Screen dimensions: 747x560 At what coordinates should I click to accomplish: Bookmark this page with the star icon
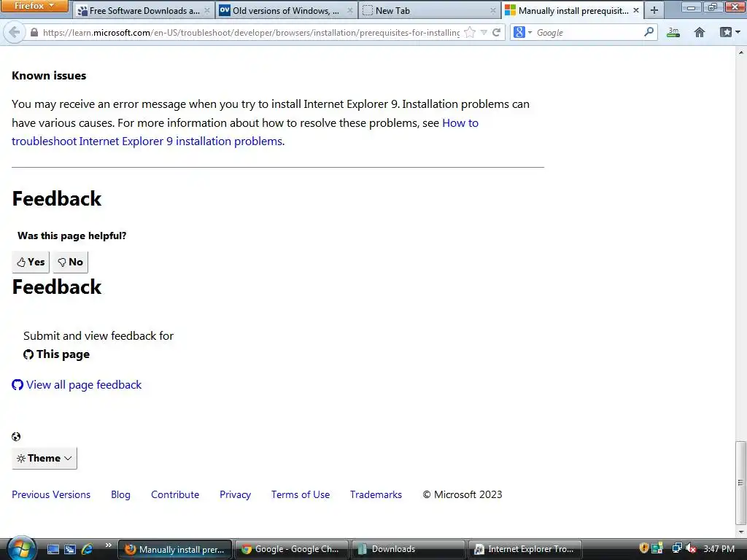(x=470, y=32)
